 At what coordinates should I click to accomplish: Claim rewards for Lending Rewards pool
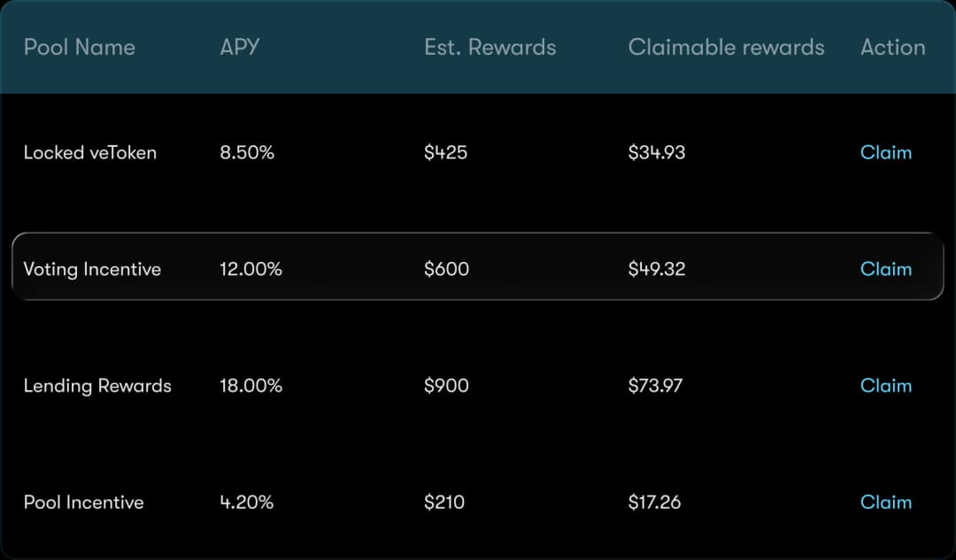pos(885,386)
